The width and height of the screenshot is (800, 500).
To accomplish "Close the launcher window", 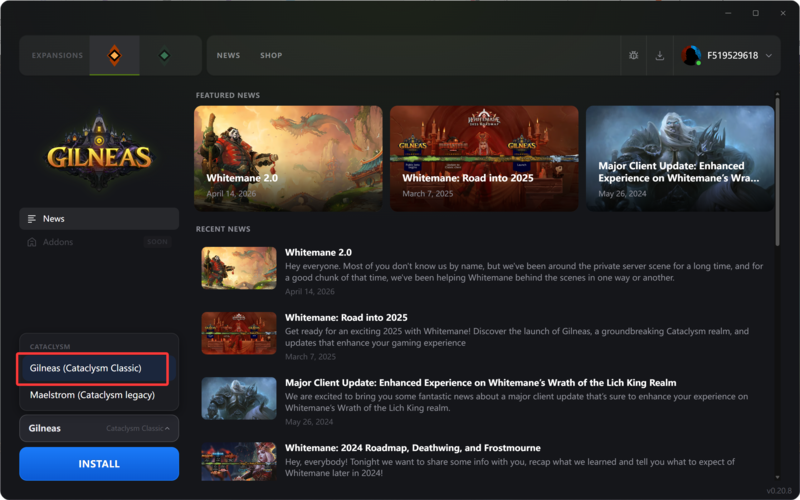I will 783,13.
